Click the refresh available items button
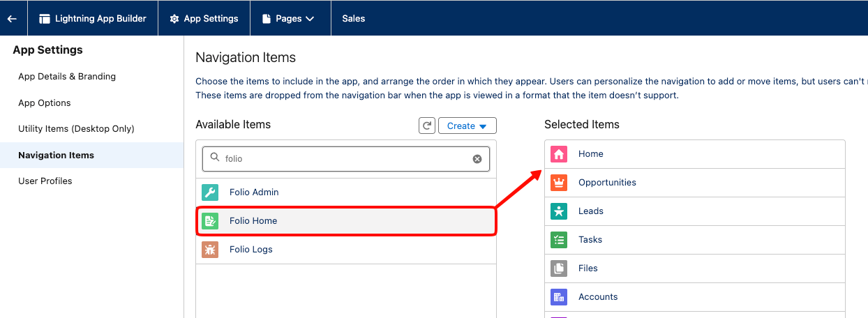 (427, 126)
